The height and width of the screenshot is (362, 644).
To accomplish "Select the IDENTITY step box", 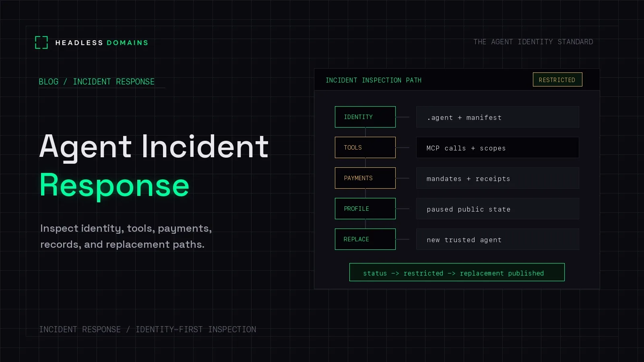I will coord(365,117).
